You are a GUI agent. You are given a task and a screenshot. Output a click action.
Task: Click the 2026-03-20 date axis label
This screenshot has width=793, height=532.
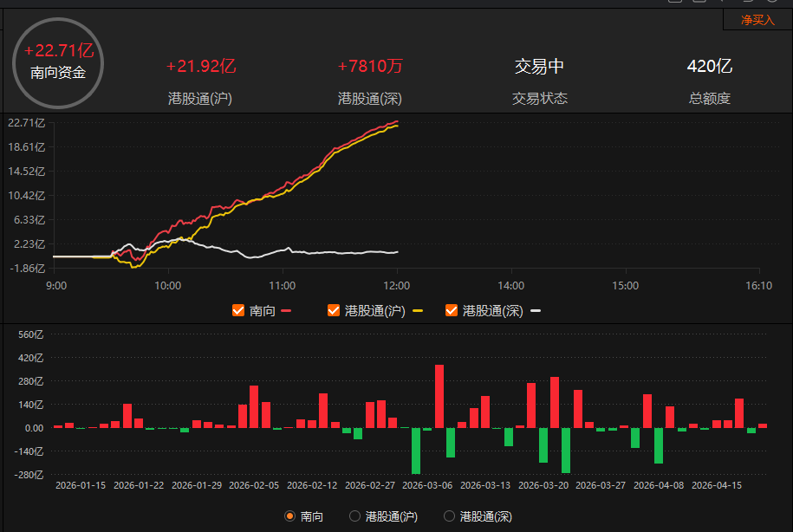click(543, 485)
